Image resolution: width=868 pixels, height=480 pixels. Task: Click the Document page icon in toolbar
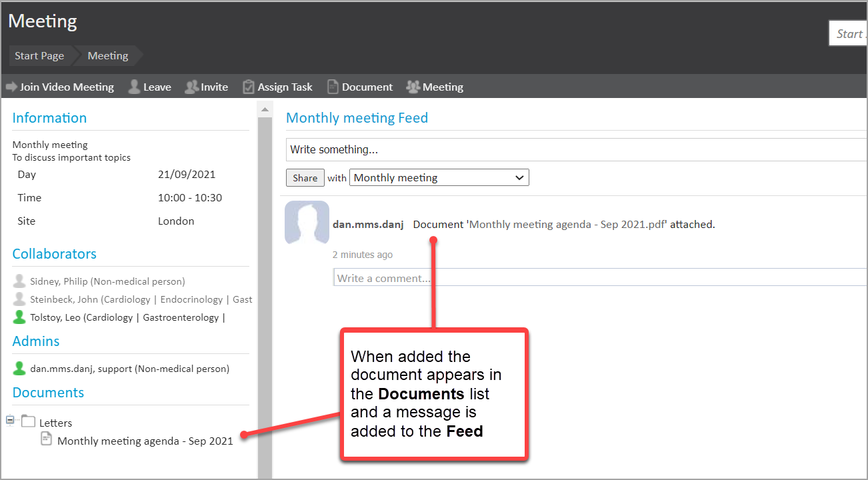point(333,87)
